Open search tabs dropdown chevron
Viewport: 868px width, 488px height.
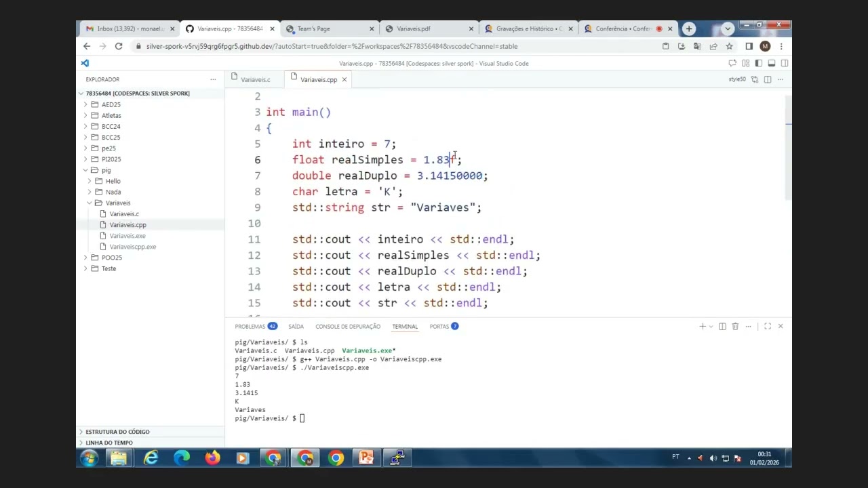point(728,28)
